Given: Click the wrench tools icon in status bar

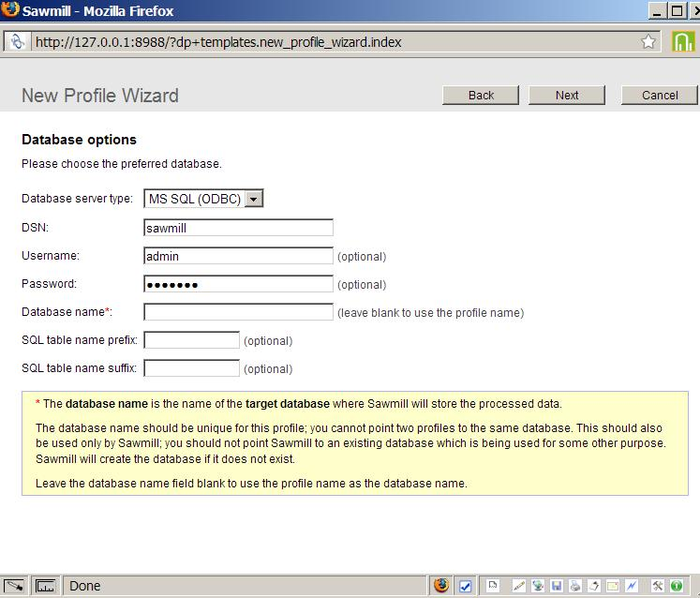Looking at the screenshot, I should coord(658,586).
